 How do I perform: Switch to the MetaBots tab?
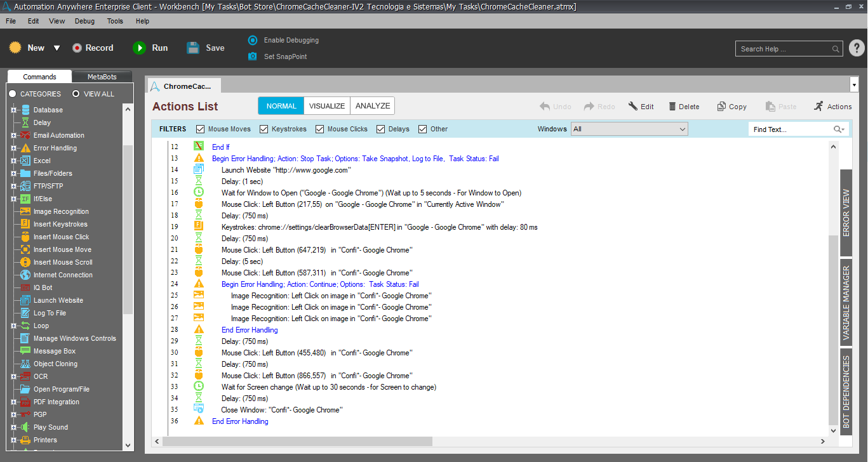(102, 77)
